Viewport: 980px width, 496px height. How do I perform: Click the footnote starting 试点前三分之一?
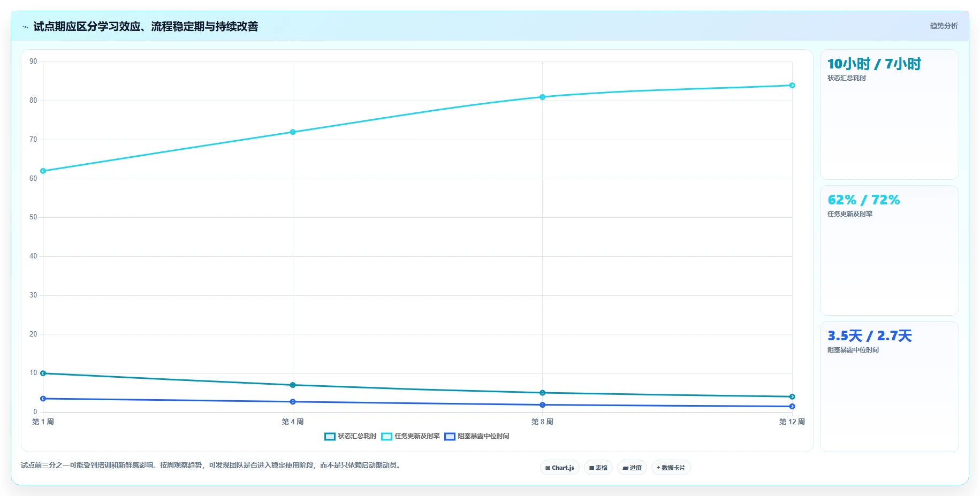click(211, 466)
